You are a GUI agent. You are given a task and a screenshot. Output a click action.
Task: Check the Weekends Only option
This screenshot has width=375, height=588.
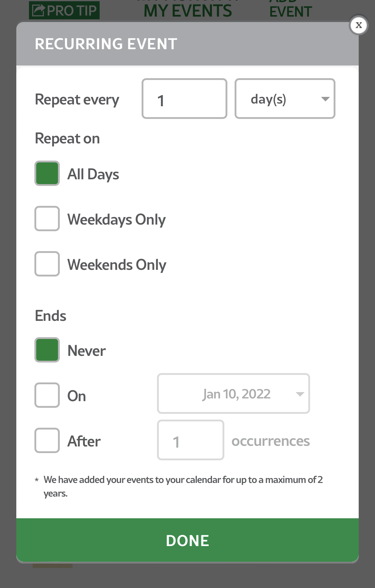pos(47,264)
